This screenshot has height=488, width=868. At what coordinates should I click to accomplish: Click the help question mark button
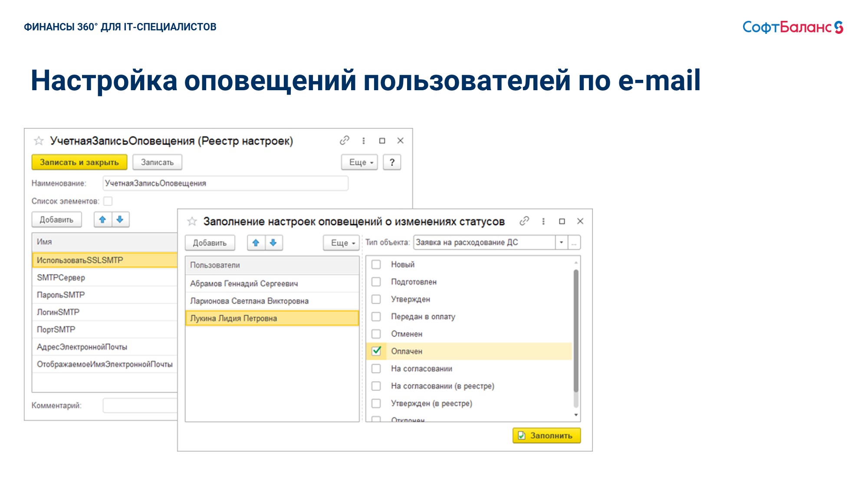pyautogui.click(x=392, y=162)
